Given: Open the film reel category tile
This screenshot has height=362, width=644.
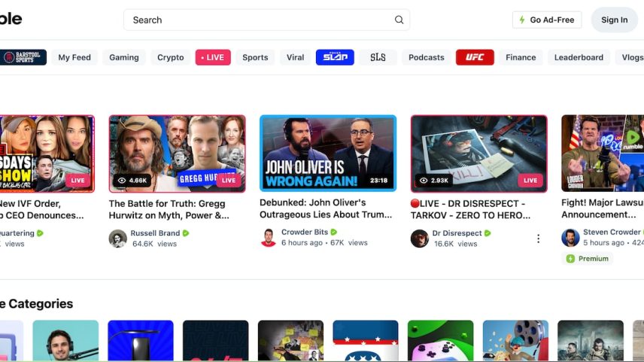Looking at the screenshot, I should (x=515, y=341).
